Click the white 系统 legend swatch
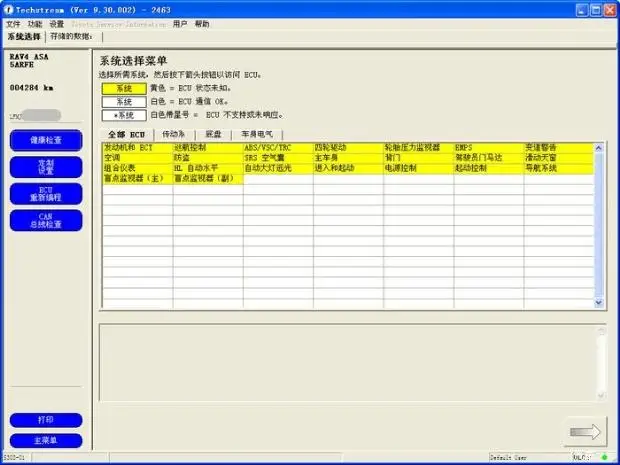 124,102
